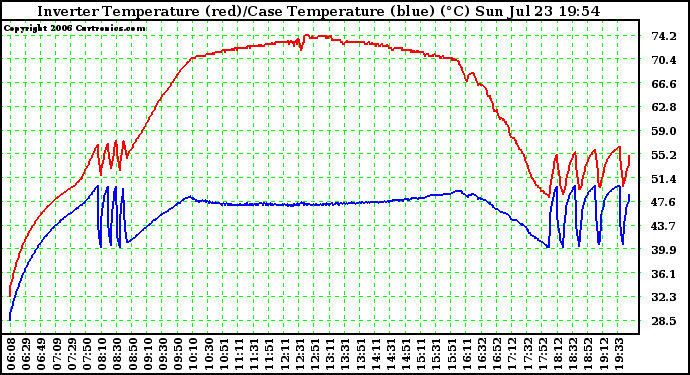690x375 pixels.
Task: Click the 09:30 time label
Action: [163, 354]
